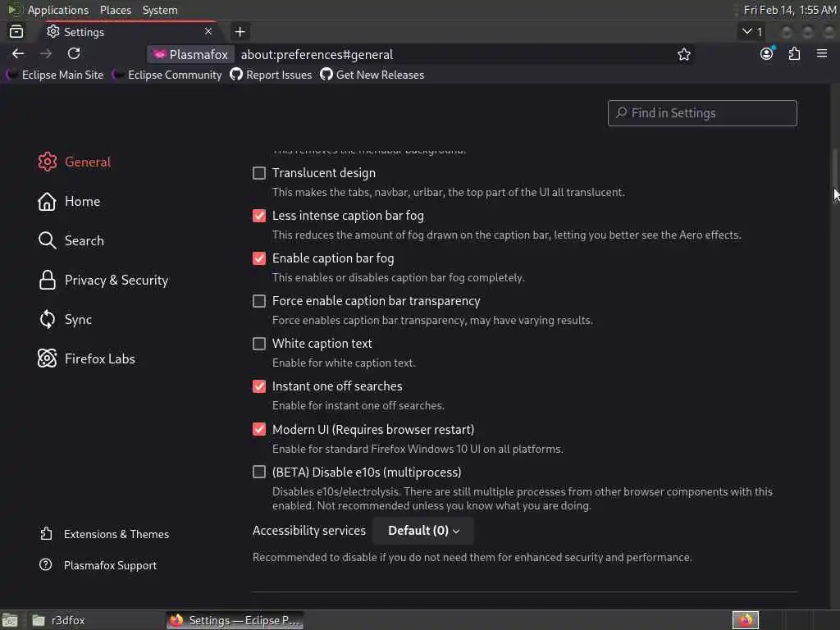The height and width of the screenshot is (630, 840).
Task: Open Sync settings category
Action: point(65,319)
